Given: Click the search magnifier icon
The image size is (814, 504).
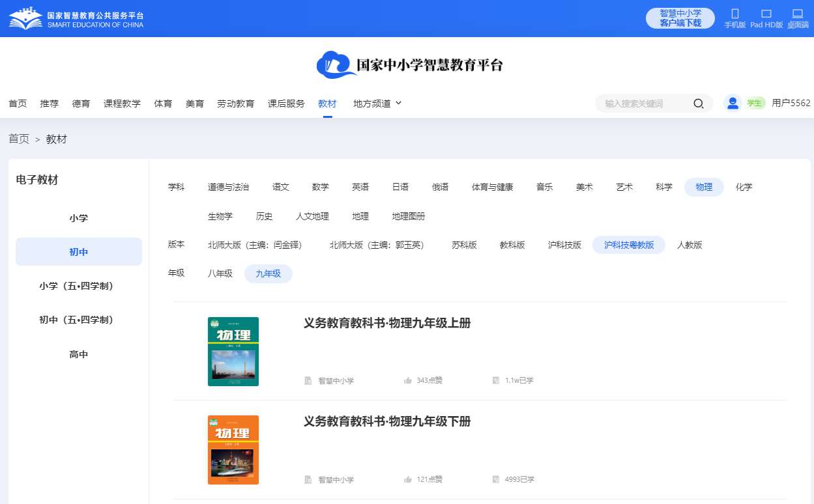Looking at the screenshot, I should pyautogui.click(x=699, y=104).
